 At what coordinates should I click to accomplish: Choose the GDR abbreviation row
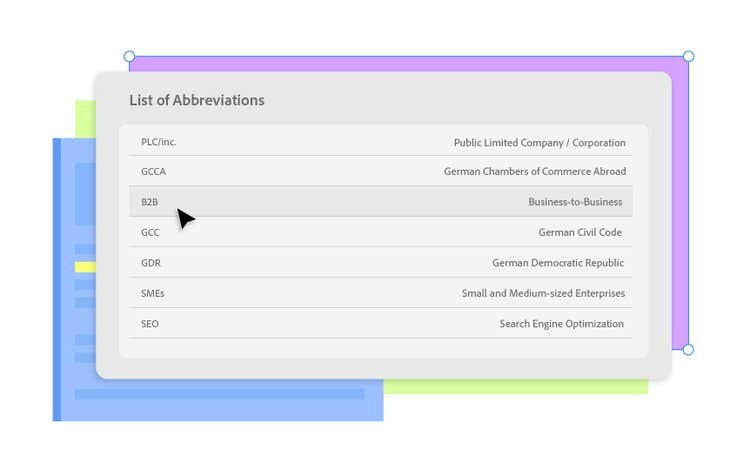(151, 263)
